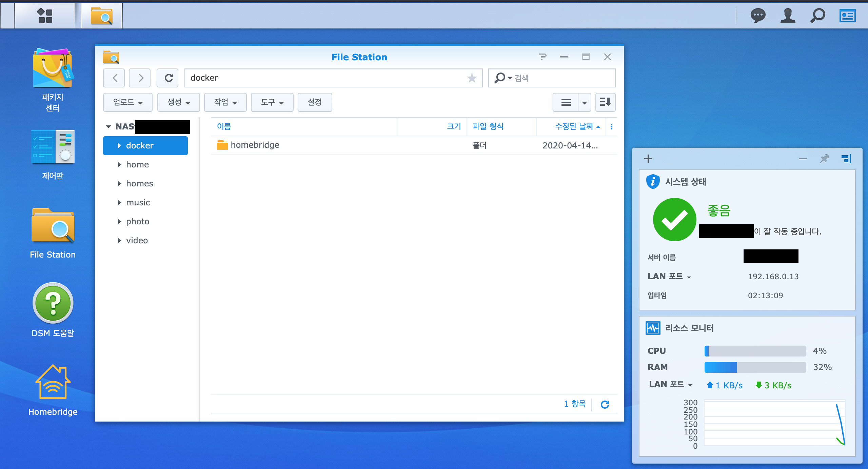The image size is (868, 469).
Task: Click the user account options icon
Action: 788,16
